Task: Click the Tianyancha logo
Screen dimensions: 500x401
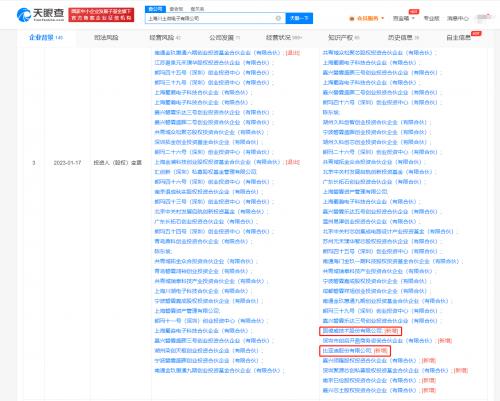Action: coord(40,14)
